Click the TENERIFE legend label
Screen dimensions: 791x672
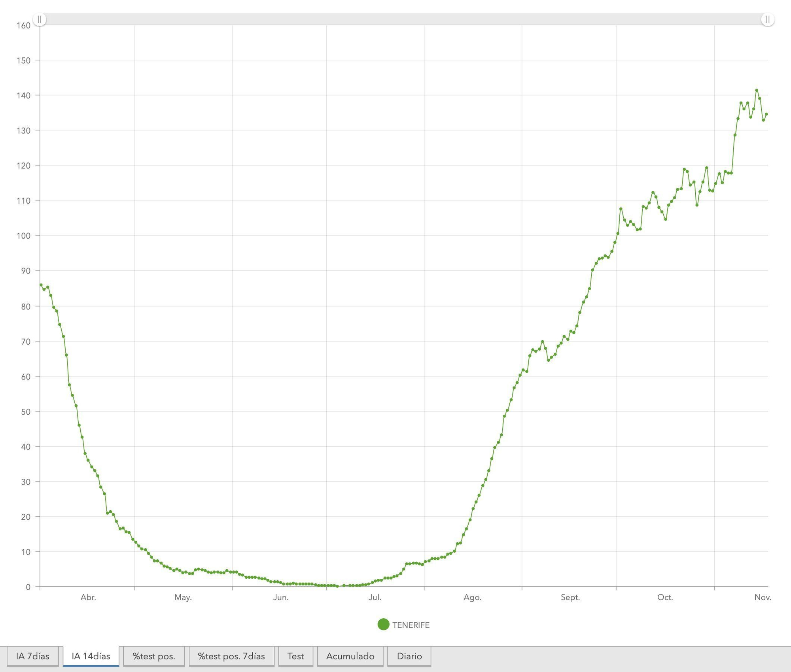point(411,625)
